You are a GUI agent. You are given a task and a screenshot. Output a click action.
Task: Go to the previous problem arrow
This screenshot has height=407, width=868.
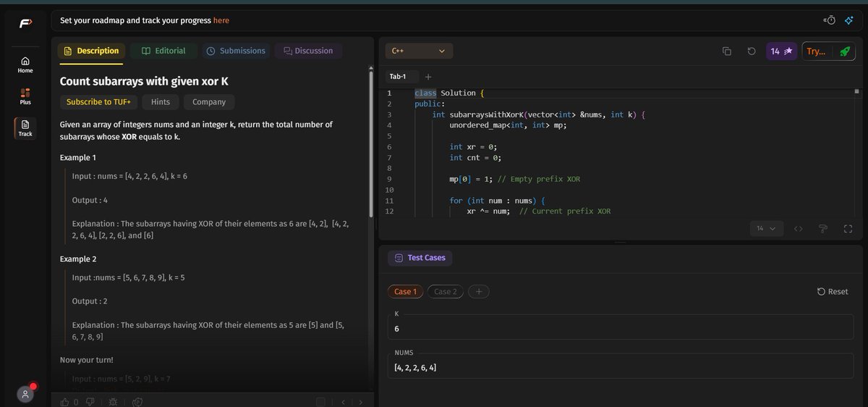343,402
